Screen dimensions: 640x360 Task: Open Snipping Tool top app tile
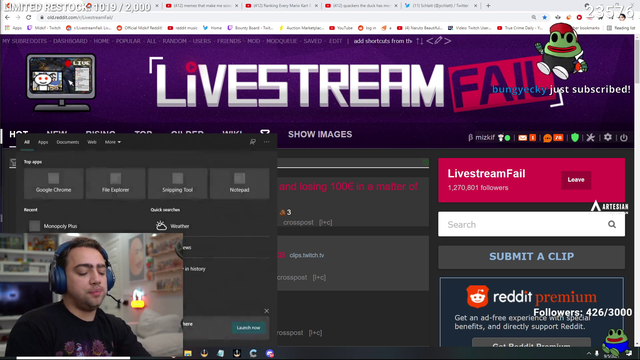pyautogui.click(x=178, y=183)
